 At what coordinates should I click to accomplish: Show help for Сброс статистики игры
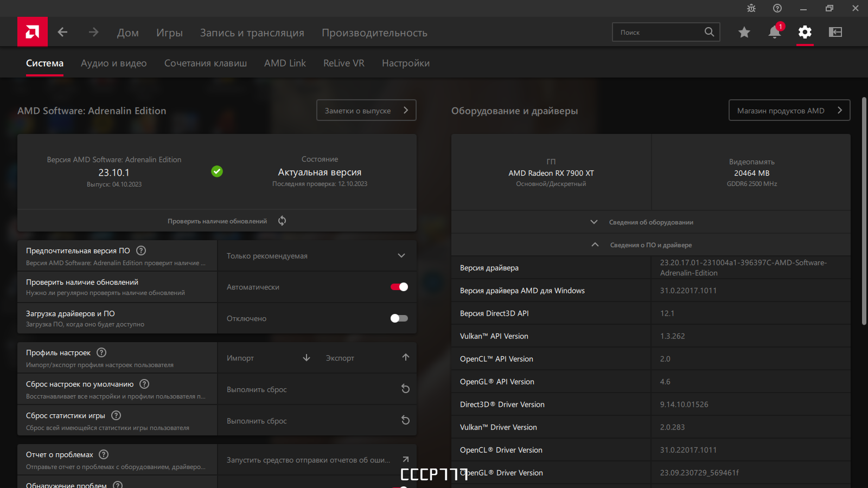pyautogui.click(x=116, y=415)
